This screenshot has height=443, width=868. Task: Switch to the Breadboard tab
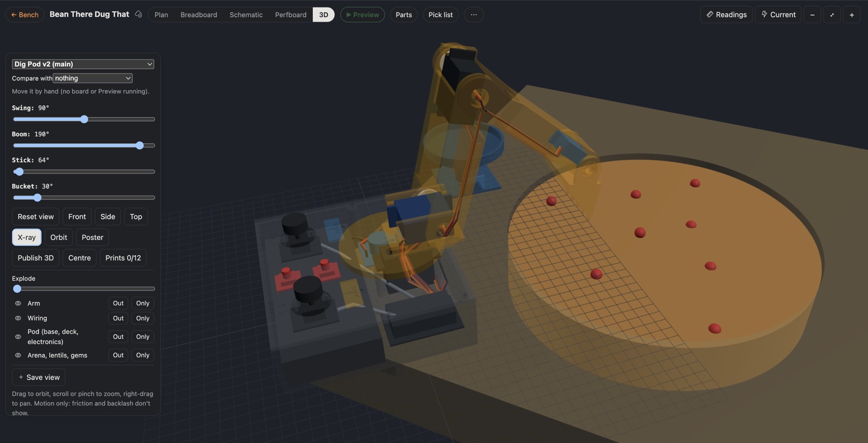(199, 15)
